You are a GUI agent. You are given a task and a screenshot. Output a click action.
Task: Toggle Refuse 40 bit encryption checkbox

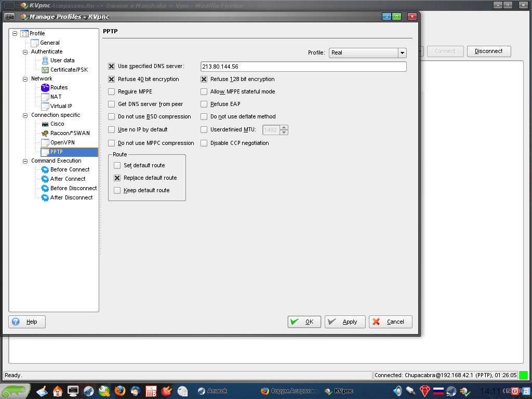[x=111, y=79]
